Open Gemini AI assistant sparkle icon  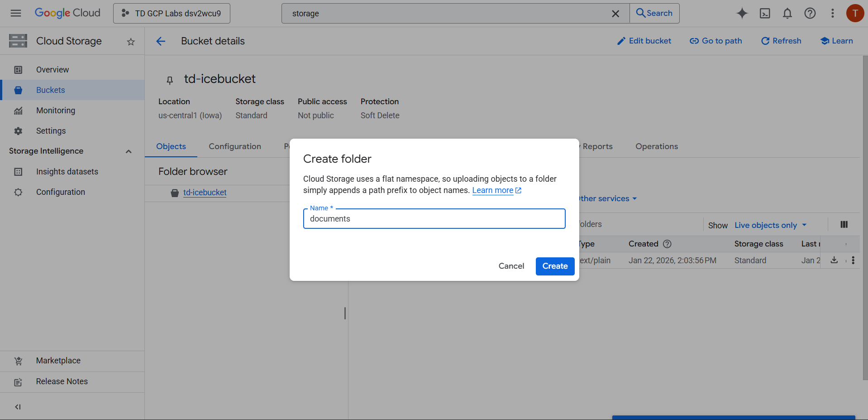[742, 13]
